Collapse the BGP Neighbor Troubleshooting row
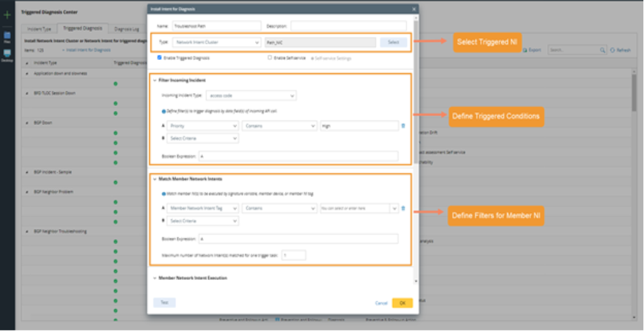The height and width of the screenshot is (331, 644). point(27,232)
